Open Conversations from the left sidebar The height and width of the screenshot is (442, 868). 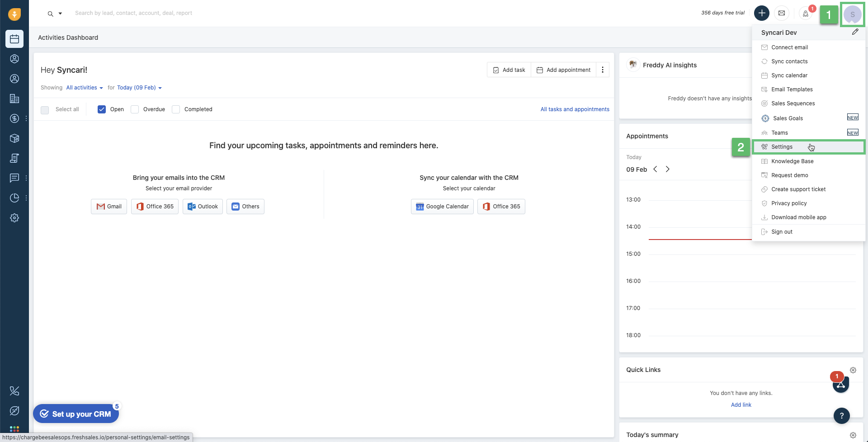(14, 178)
